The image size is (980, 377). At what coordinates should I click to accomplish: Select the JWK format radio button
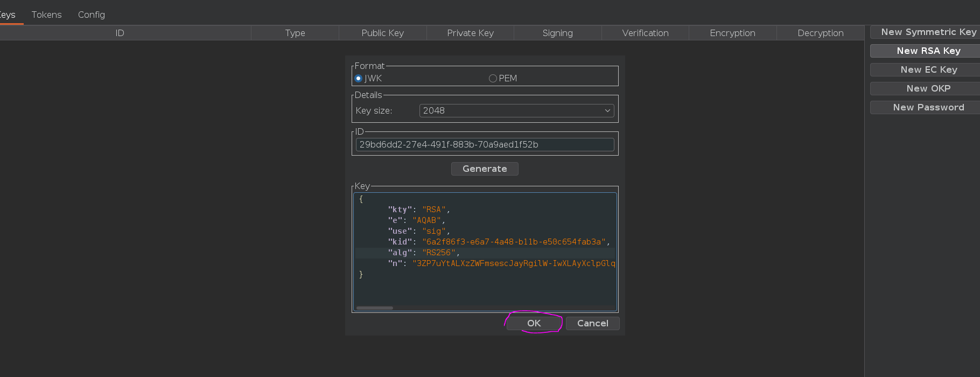coord(359,79)
